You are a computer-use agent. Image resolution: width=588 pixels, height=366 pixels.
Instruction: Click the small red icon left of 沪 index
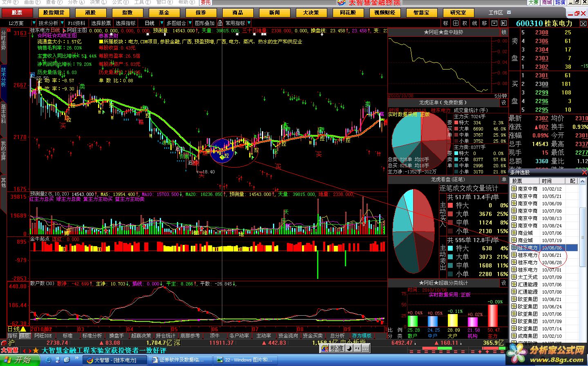pos(3,343)
